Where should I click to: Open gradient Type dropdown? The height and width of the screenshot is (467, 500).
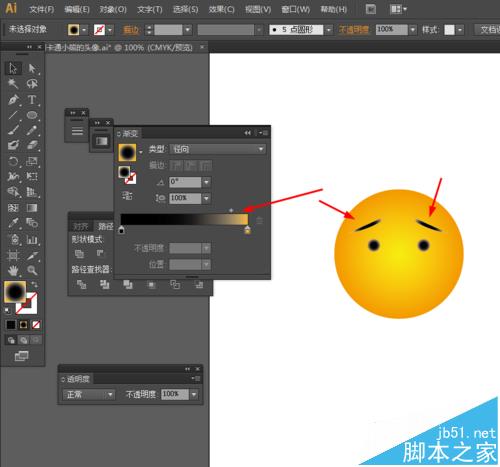pos(218,149)
